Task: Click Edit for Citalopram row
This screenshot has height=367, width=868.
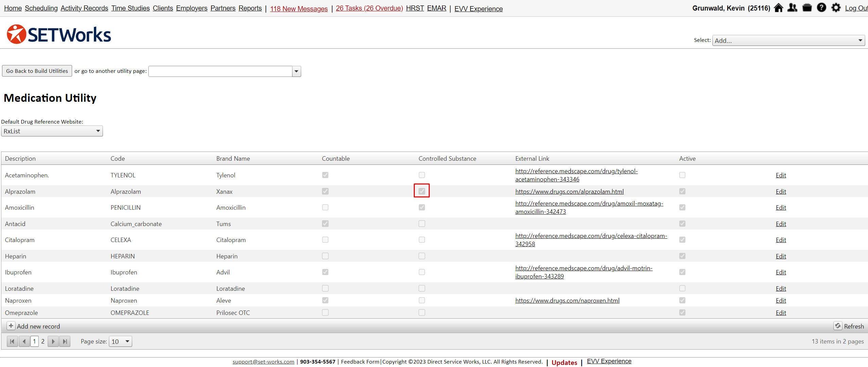Action: click(x=781, y=240)
